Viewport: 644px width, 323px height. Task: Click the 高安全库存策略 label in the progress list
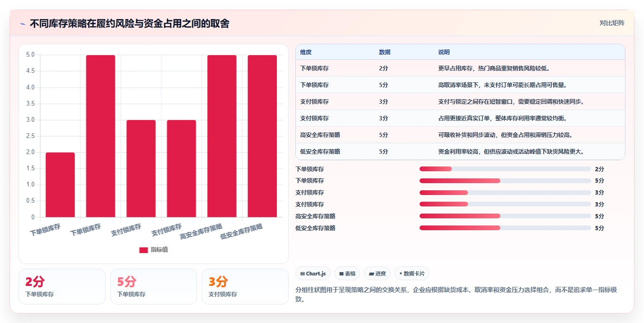coord(315,216)
